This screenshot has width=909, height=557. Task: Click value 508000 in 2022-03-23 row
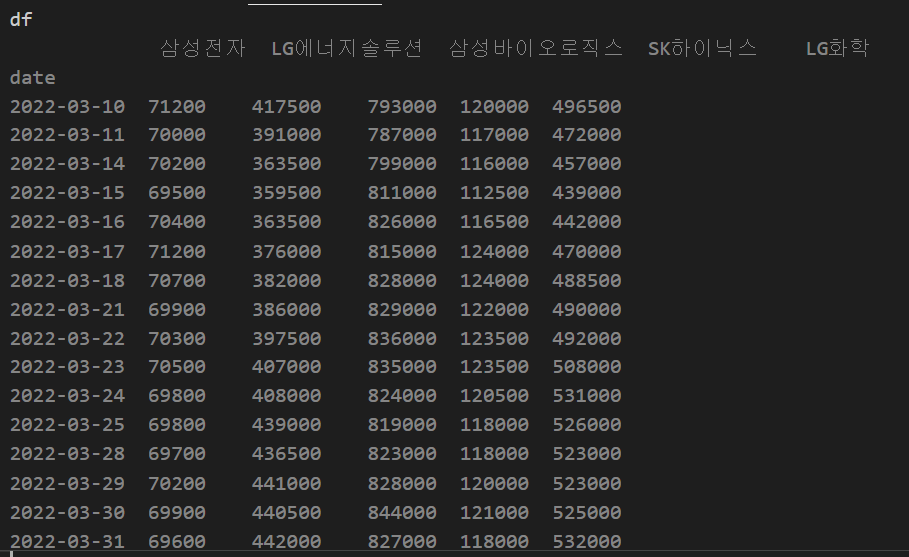pyautogui.click(x=587, y=367)
